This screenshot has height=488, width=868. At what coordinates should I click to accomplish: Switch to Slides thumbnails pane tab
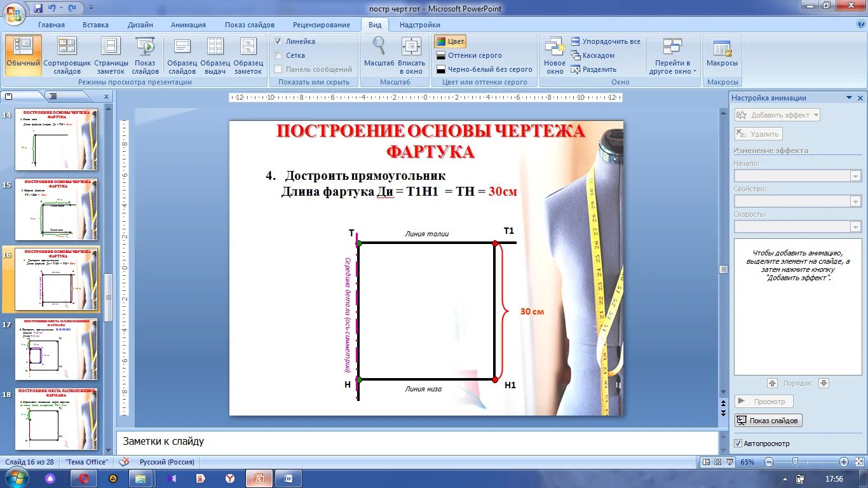pos(9,97)
